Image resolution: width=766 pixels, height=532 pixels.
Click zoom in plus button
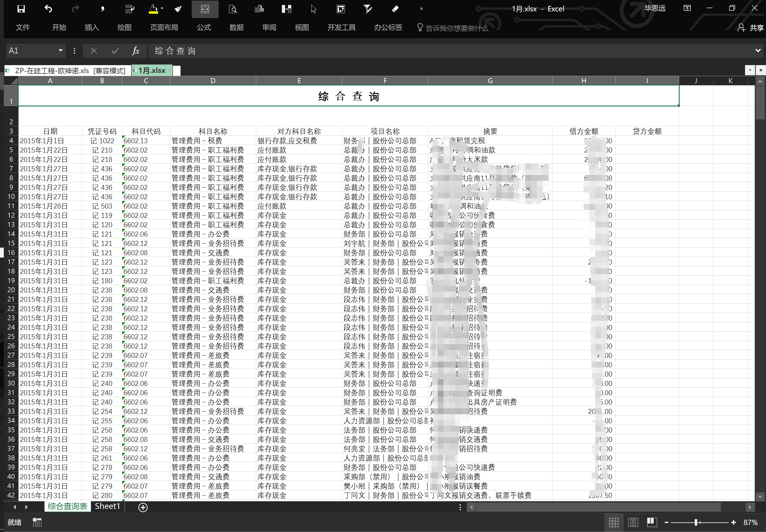coord(733,522)
